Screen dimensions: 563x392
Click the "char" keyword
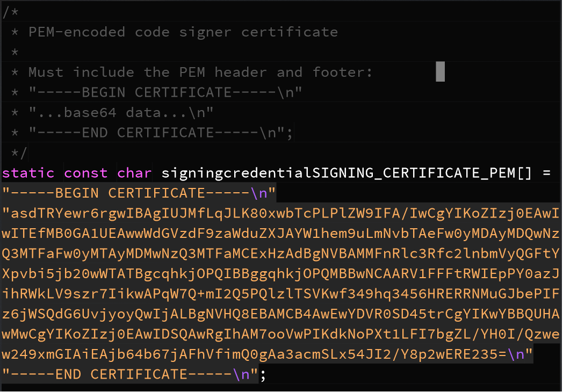pos(134,173)
